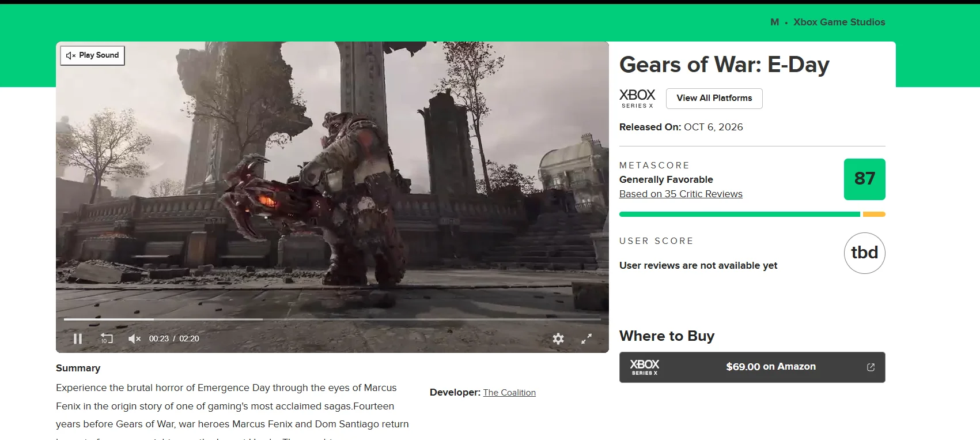Click the Metascore rating distribution bar
The image size is (980, 440).
[752, 214]
